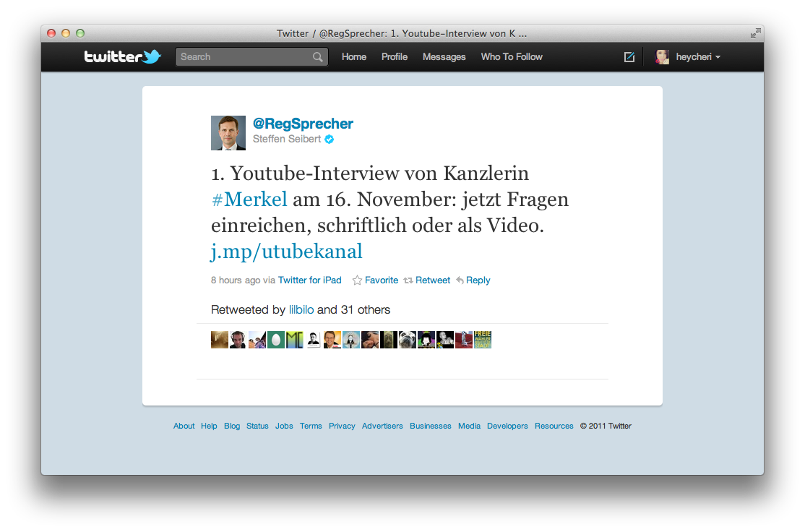
Task: Click Steffen Seibert's profile photo
Action: tap(228, 133)
